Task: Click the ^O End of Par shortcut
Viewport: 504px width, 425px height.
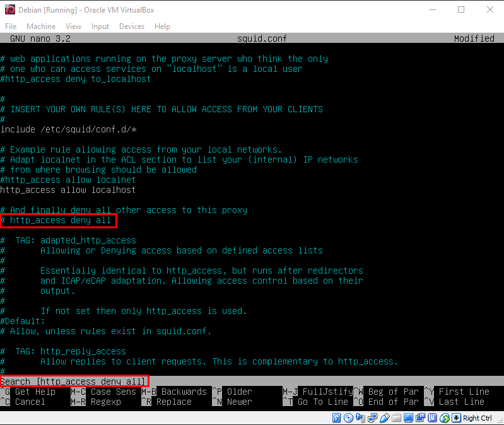Action: (x=386, y=402)
